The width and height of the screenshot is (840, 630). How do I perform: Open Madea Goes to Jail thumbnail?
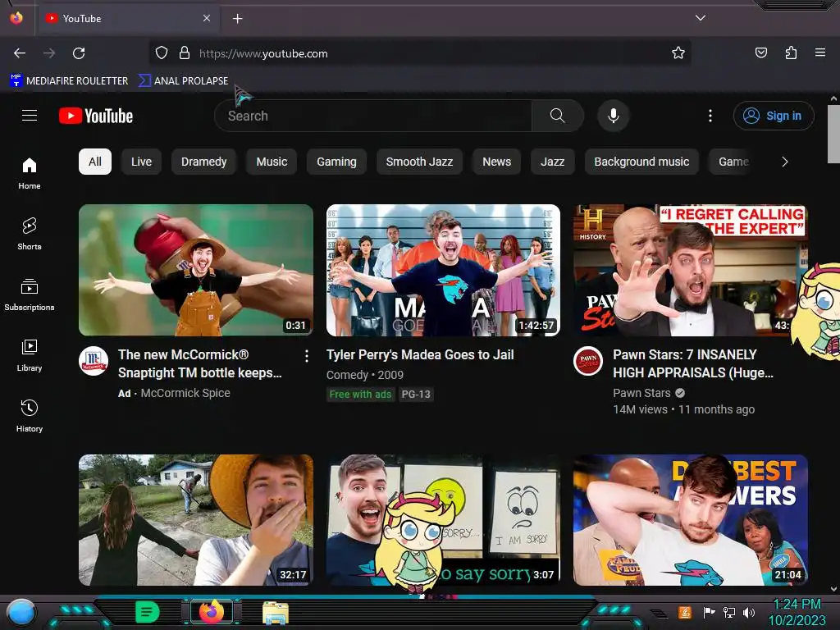point(443,270)
